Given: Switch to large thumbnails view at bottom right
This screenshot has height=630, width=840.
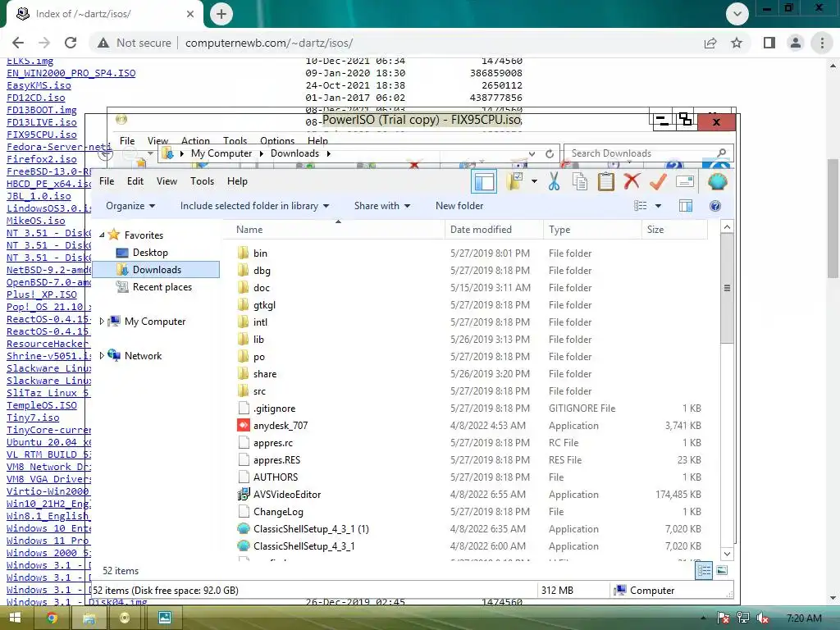Looking at the screenshot, I should [722, 571].
